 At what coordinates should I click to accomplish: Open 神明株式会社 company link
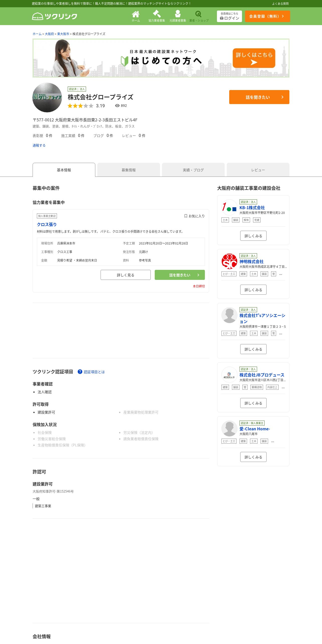[252, 262]
